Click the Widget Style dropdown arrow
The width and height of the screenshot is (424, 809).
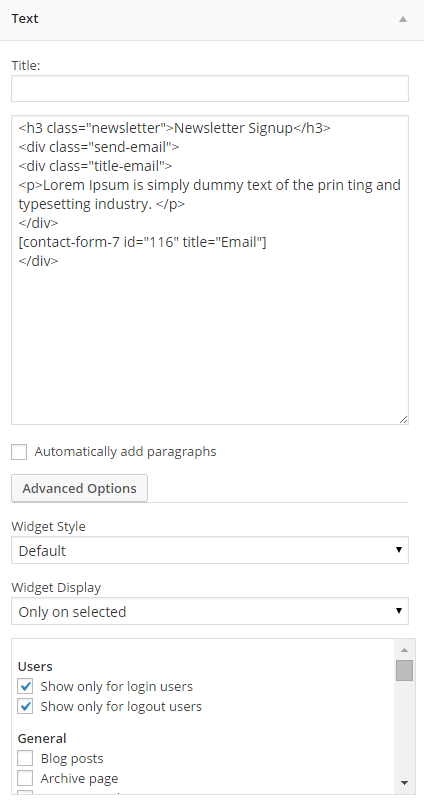[399, 550]
